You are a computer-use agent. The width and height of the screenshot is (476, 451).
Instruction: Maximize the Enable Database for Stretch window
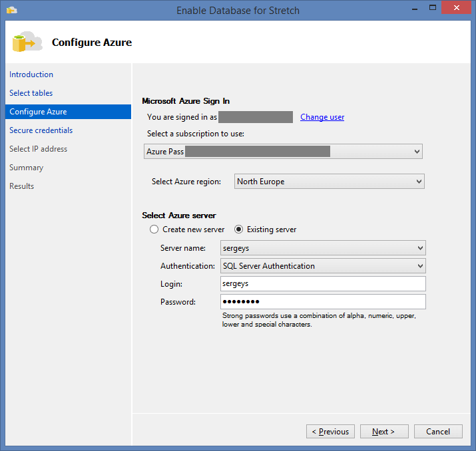pos(433,8)
